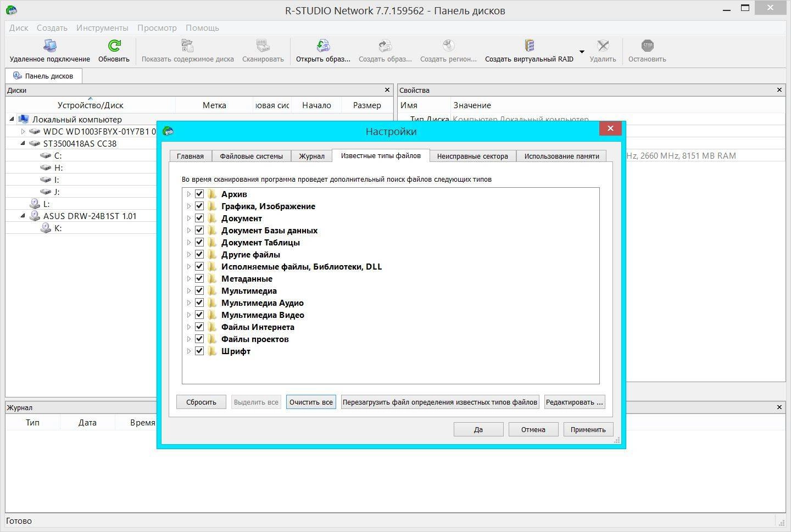Uncheck the Архив checkbox

click(x=199, y=194)
